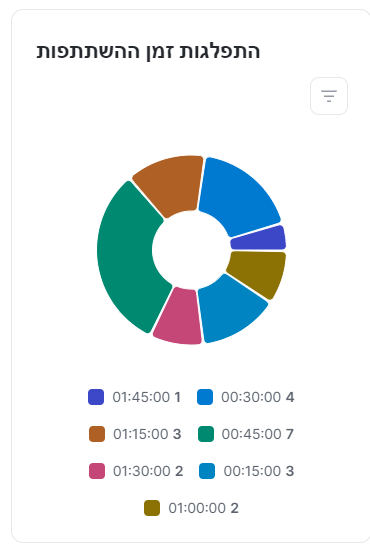The image size is (370, 547).
Task: Click the 01:30:00 2 legend label
Action: click(x=148, y=471)
